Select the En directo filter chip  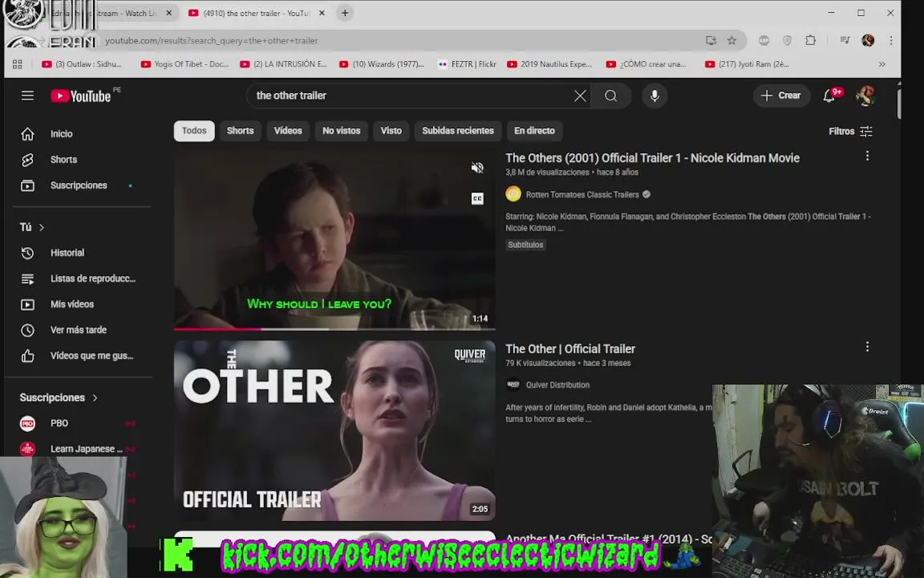pyautogui.click(x=534, y=131)
